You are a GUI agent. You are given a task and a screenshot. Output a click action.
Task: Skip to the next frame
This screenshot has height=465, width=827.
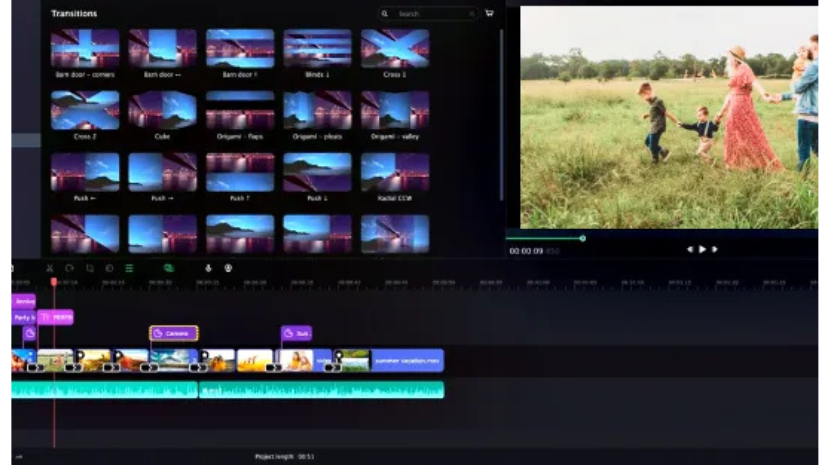pyautogui.click(x=714, y=249)
